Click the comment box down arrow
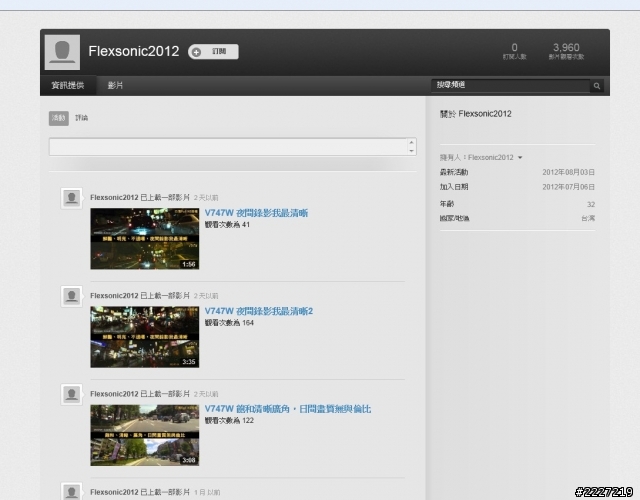The image size is (640, 500). coord(412,151)
